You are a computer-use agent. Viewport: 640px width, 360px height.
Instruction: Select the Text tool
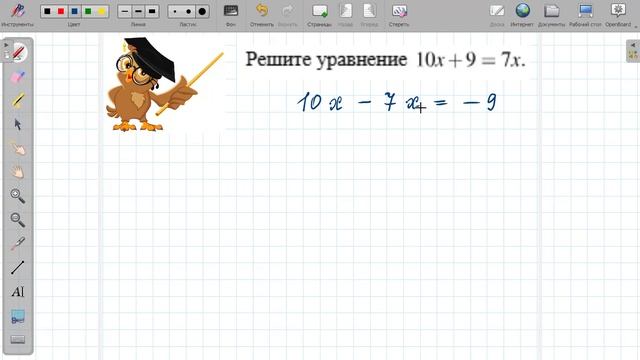click(x=18, y=292)
